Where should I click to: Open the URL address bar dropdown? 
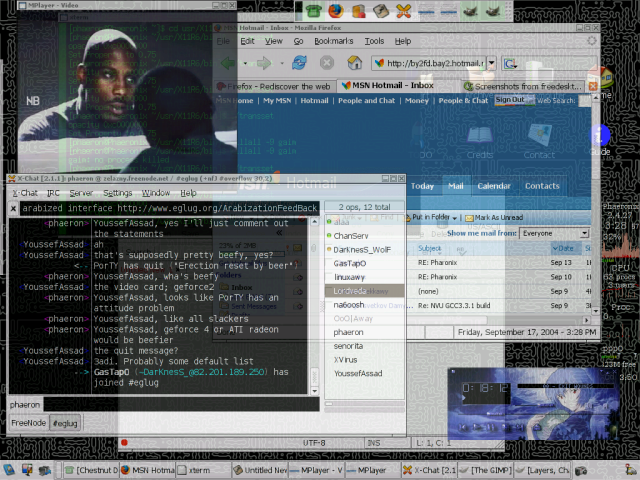click(x=490, y=63)
